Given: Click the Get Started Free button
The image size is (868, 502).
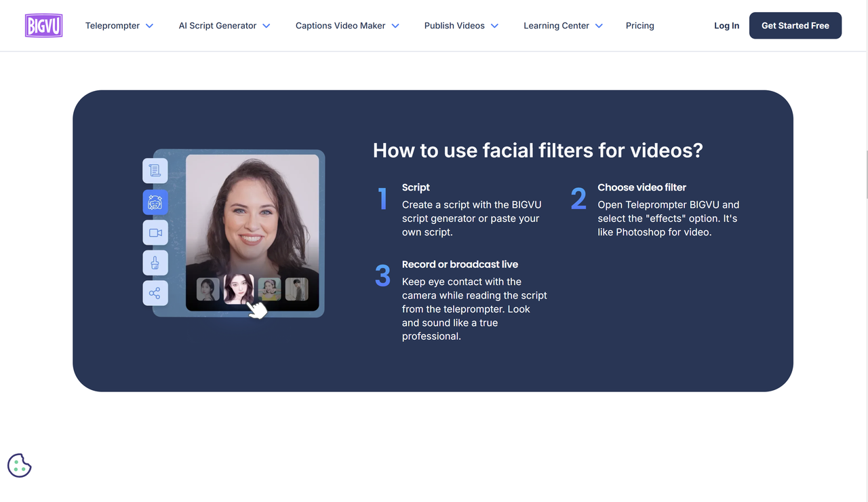Looking at the screenshot, I should [795, 25].
